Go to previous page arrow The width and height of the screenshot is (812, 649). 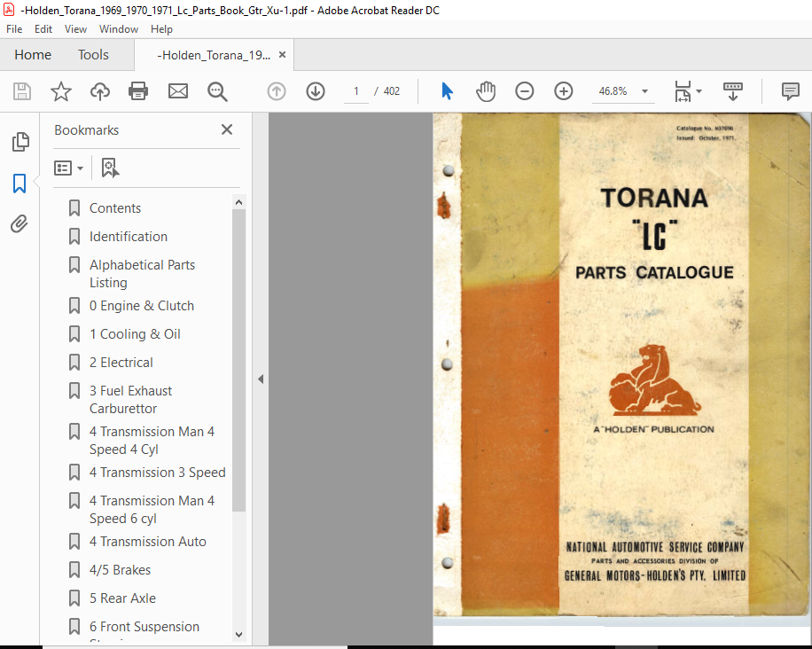(277, 91)
